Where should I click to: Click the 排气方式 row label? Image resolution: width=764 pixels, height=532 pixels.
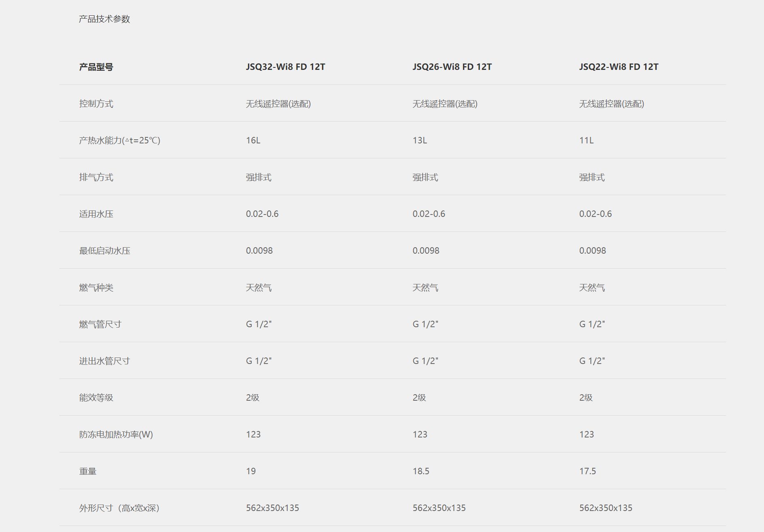[x=96, y=177]
